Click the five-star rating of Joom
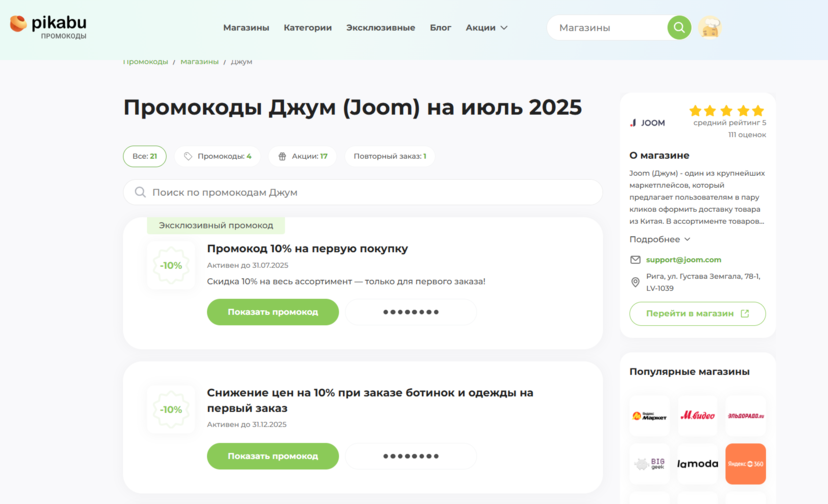The height and width of the screenshot is (504, 828). pyautogui.click(x=727, y=110)
